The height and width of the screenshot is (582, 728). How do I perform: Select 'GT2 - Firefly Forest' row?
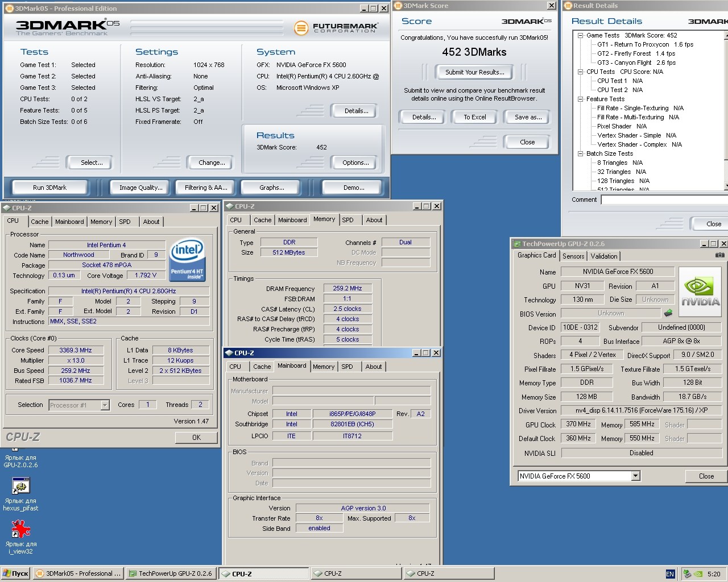pos(636,53)
